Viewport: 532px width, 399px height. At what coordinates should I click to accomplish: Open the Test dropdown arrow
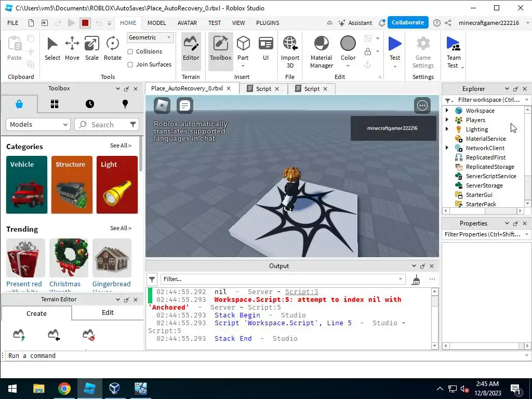click(x=395, y=66)
